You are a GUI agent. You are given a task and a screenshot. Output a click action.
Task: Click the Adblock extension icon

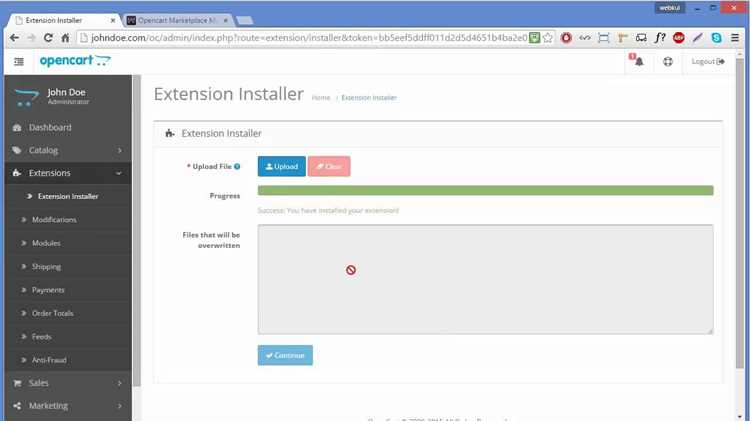pyautogui.click(x=678, y=37)
